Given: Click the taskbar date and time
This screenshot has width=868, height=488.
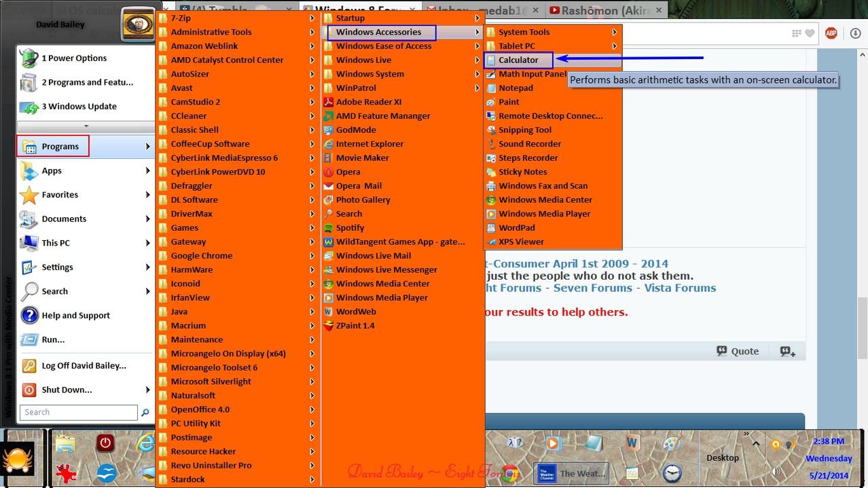Looking at the screenshot, I should pyautogui.click(x=829, y=458).
